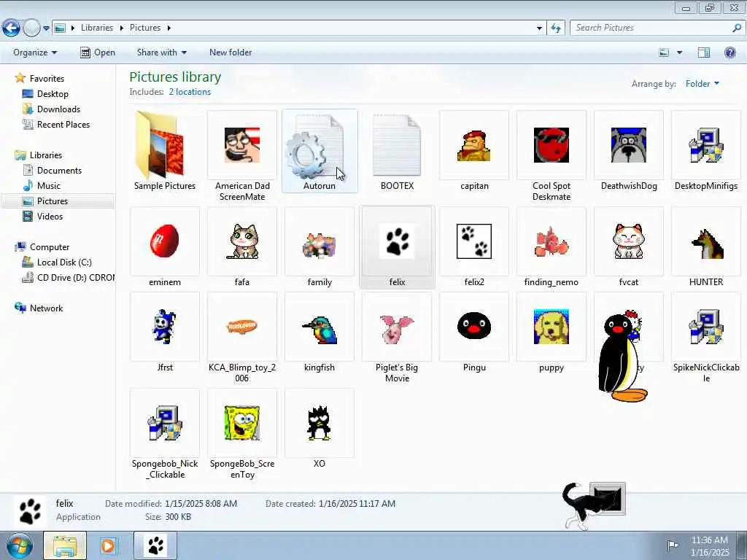Create a New folder
The height and width of the screenshot is (560, 747).
pos(231,52)
